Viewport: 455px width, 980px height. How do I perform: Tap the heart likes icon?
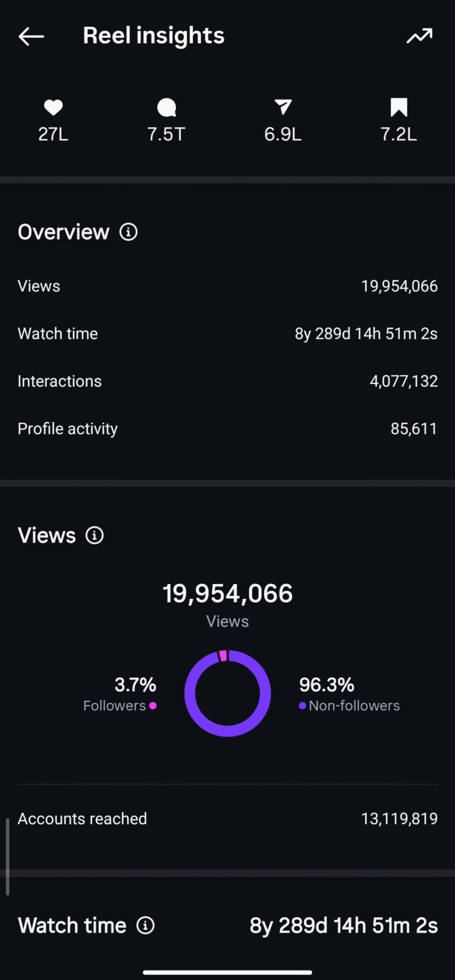[x=53, y=107]
